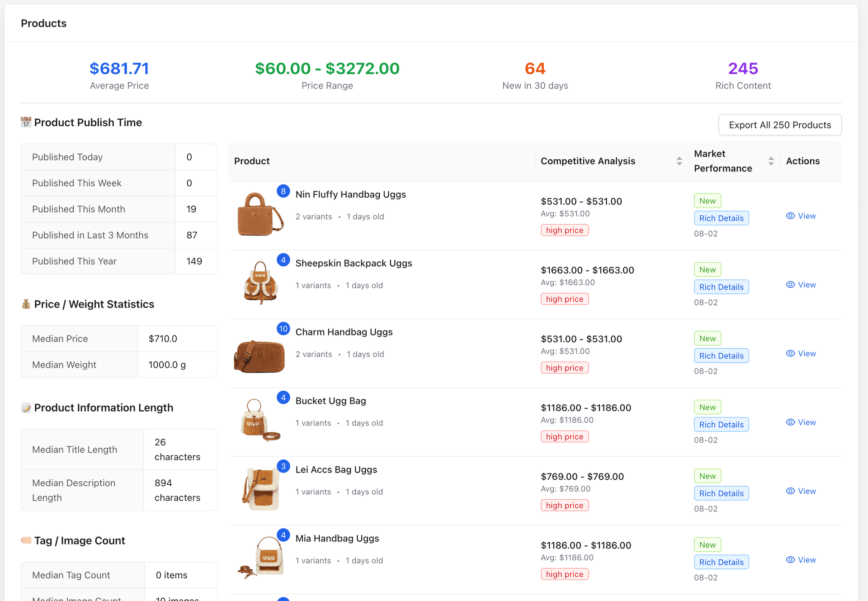The width and height of the screenshot is (868, 601).
Task: Click the Bucket Ugg Bag title
Action: (330, 401)
